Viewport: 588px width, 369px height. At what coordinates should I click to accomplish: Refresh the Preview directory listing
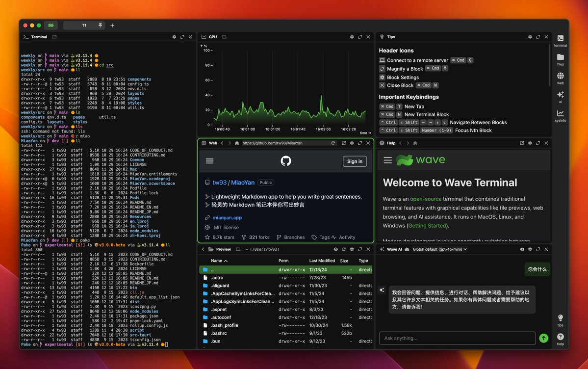tap(343, 249)
